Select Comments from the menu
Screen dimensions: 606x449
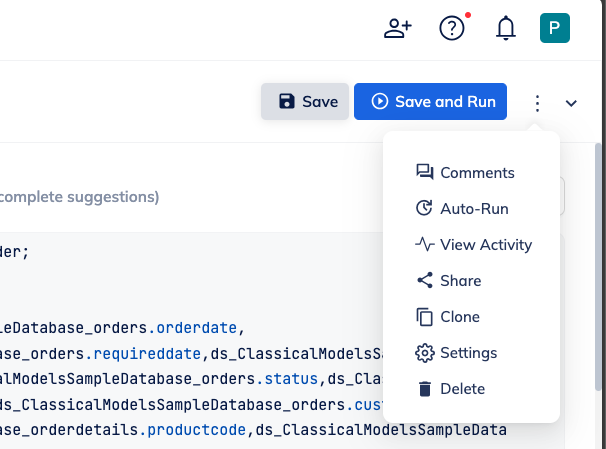465,173
